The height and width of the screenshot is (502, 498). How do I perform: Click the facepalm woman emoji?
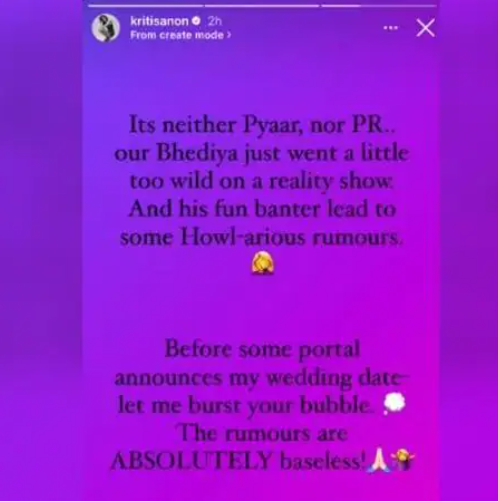coord(263,263)
